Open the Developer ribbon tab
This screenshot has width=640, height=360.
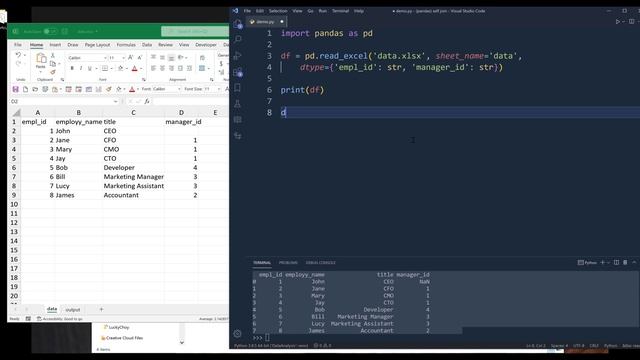206,44
